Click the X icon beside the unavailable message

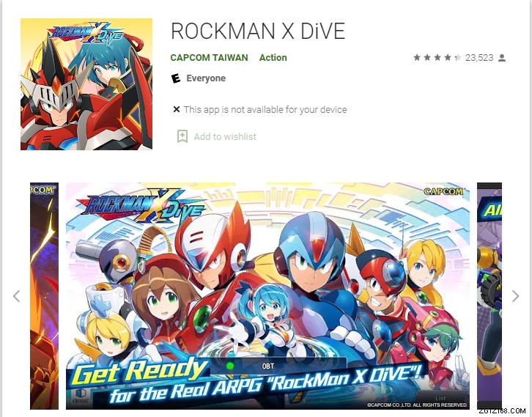point(177,109)
